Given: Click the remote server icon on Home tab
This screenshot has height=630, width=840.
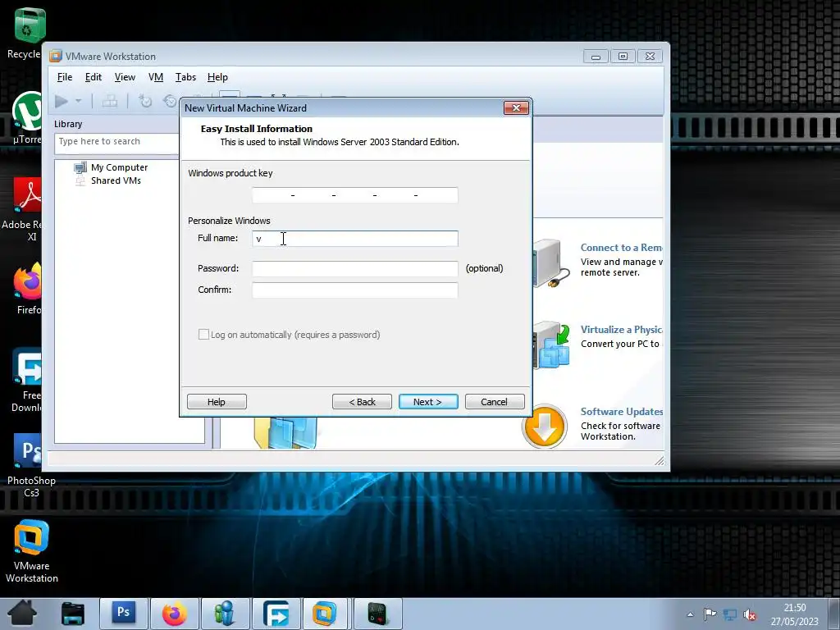Looking at the screenshot, I should point(552,263).
